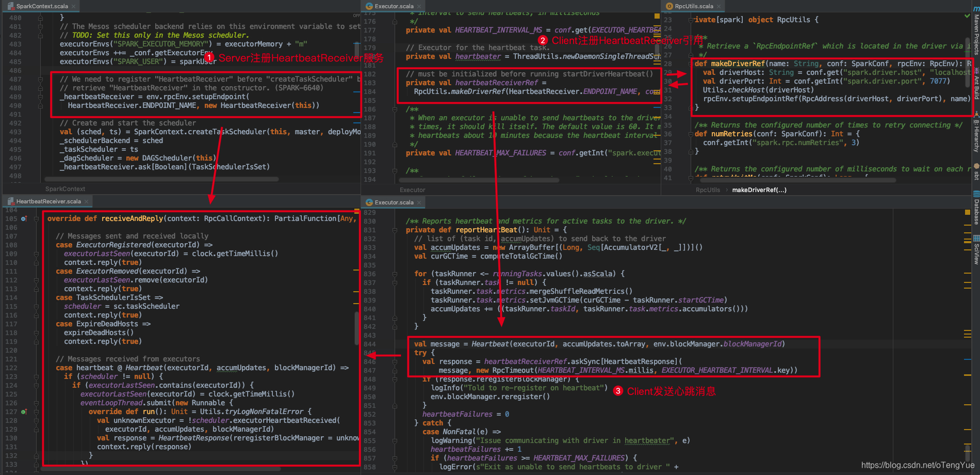Click 'receiveAndReply' method name in HeartbeatReceiver

click(132, 218)
